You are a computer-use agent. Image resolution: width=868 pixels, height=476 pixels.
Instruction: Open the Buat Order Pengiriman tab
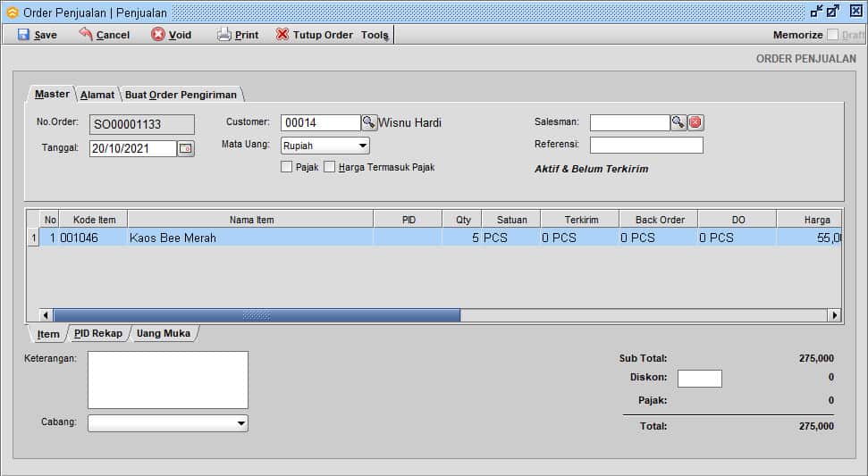coord(181,95)
